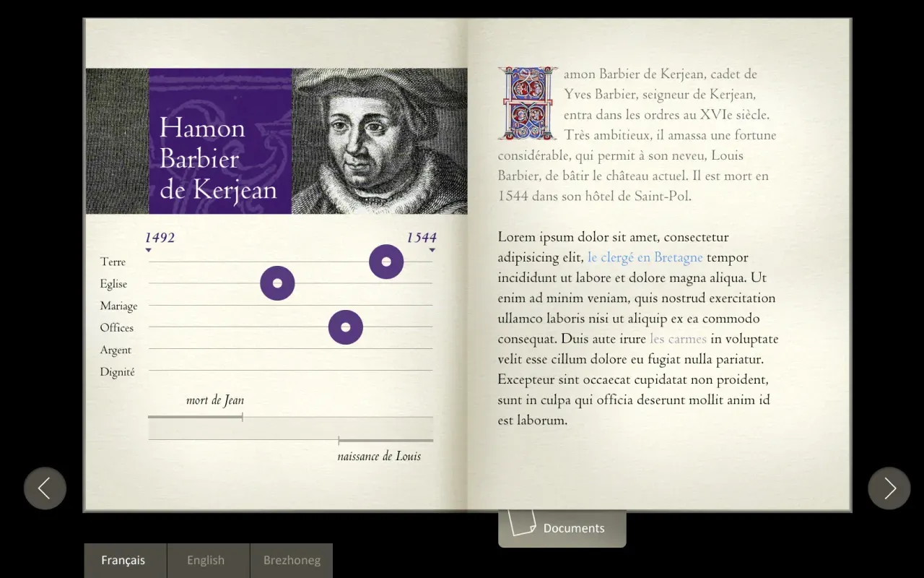Click the engraved portrait of Hamon Barbier
924x578 pixels.
coord(379,141)
